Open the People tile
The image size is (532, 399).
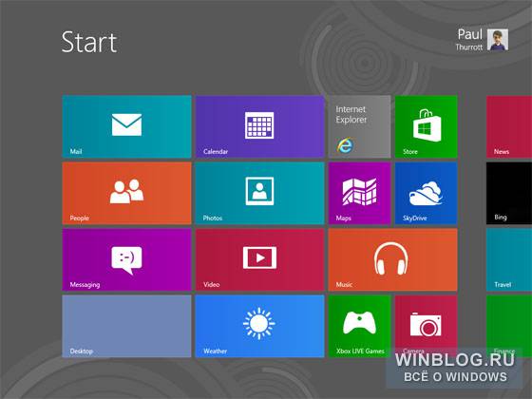(126, 193)
